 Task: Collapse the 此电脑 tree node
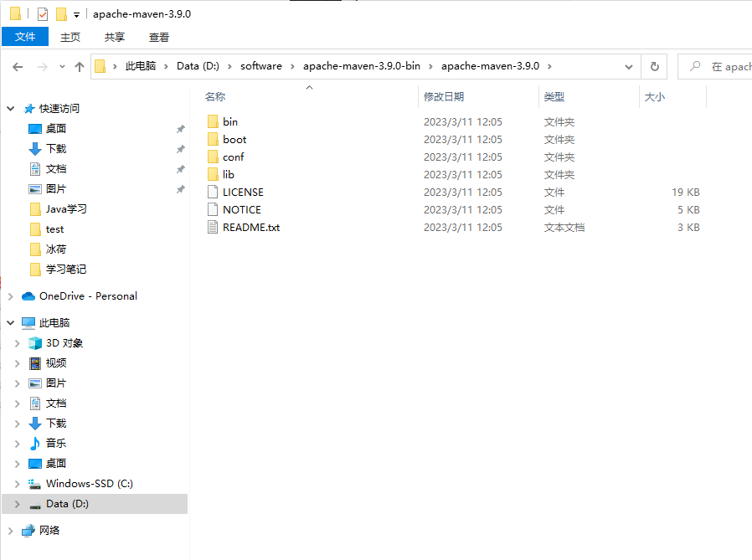tap(11, 322)
